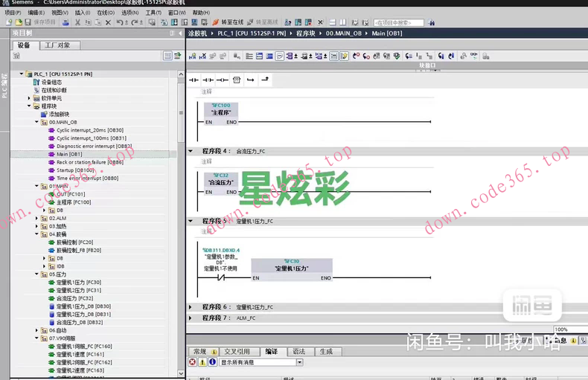Expand the 06.自动 folder

click(36, 330)
